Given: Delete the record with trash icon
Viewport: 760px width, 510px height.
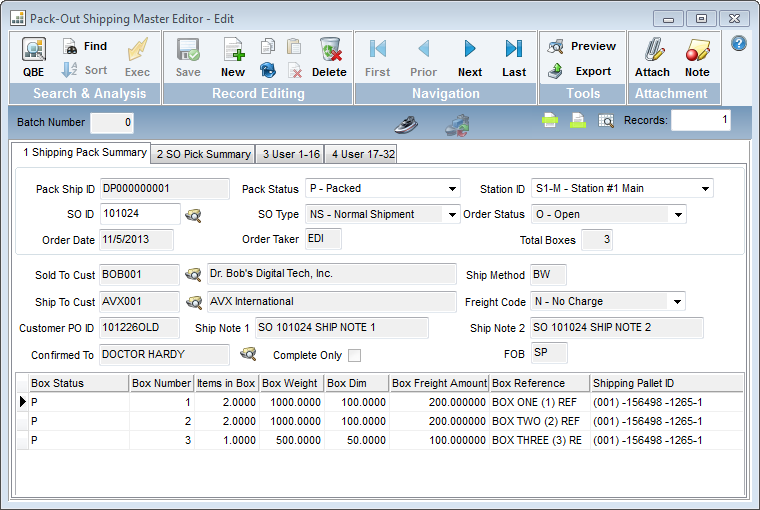Looking at the screenshot, I should (330, 57).
